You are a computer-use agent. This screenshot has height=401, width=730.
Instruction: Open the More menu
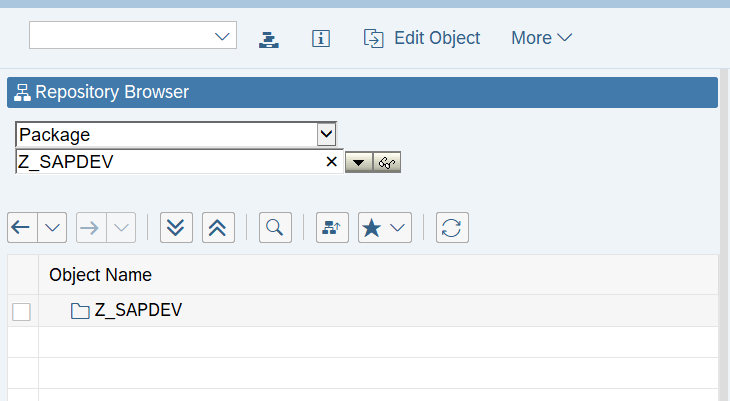pos(541,38)
